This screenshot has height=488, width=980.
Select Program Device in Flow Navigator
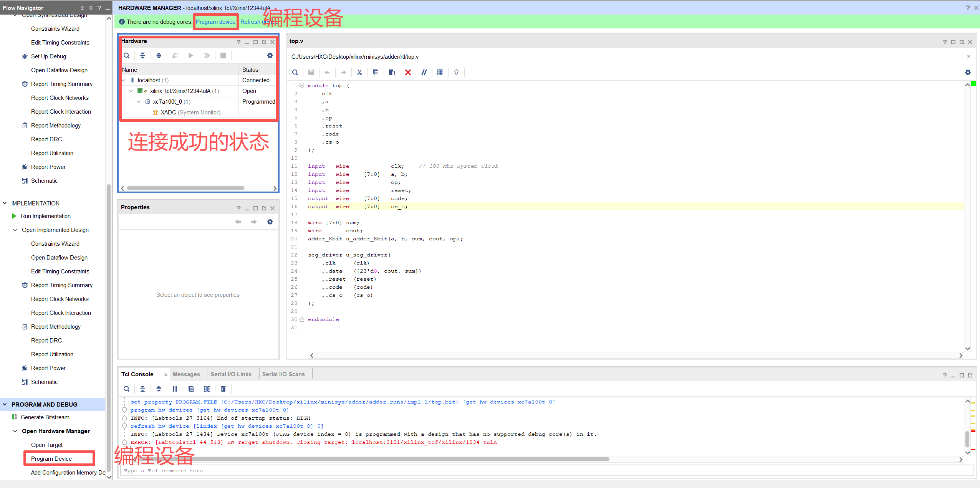click(x=51, y=458)
